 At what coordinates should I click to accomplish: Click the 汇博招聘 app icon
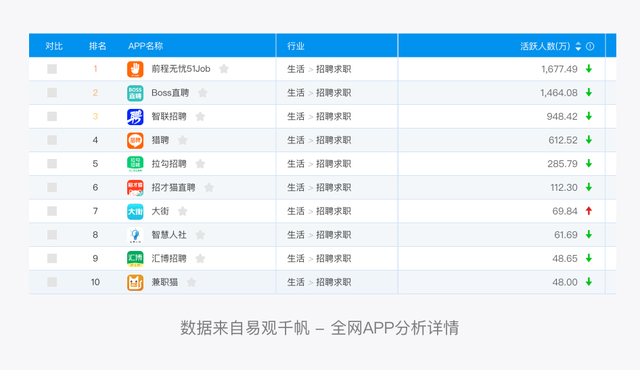pos(135,259)
